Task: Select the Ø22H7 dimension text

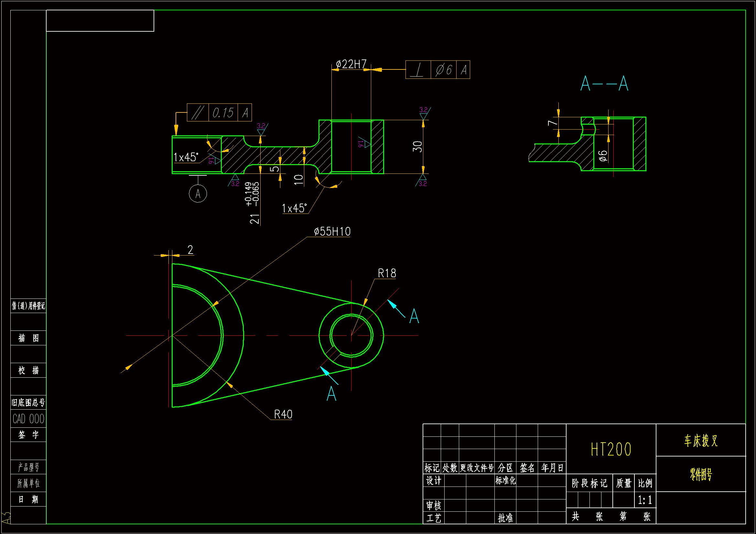Action: point(351,64)
